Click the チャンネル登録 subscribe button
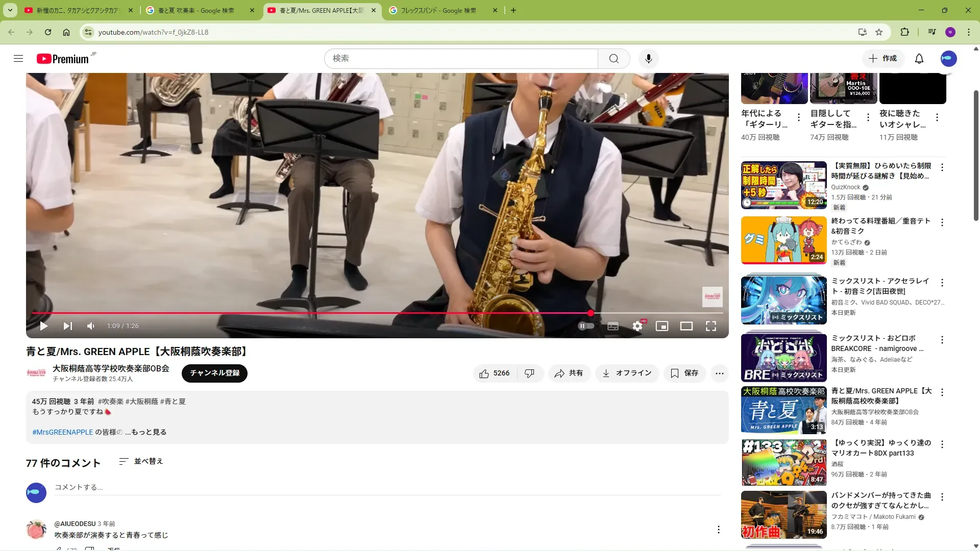This screenshot has height=551, width=980. [x=214, y=373]
